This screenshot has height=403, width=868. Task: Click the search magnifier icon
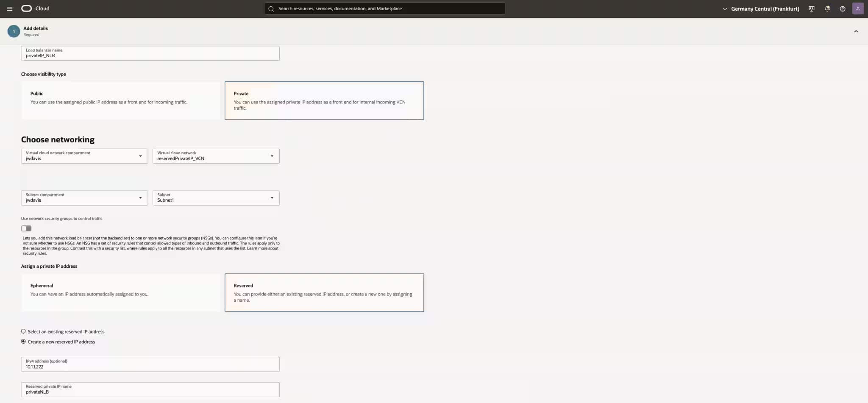tap(271, 8)
